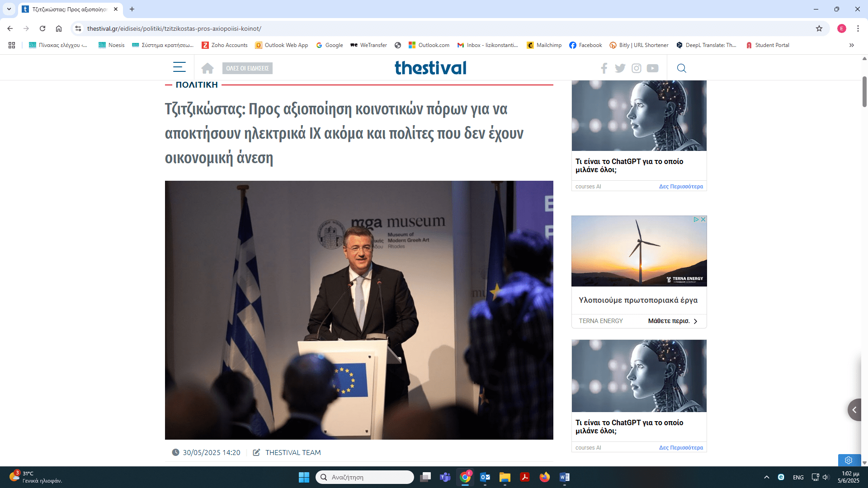Open Word from the taskbar
The width and height of the screenshot is (868, 488).
pos(564,477)
